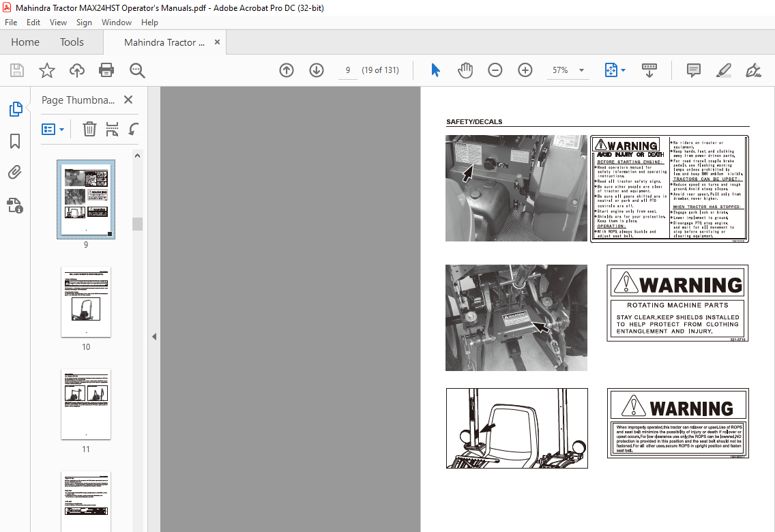The image size is (775, 532).
Task: Zoom in with the plus icon
Action: [x=525, y=70]
